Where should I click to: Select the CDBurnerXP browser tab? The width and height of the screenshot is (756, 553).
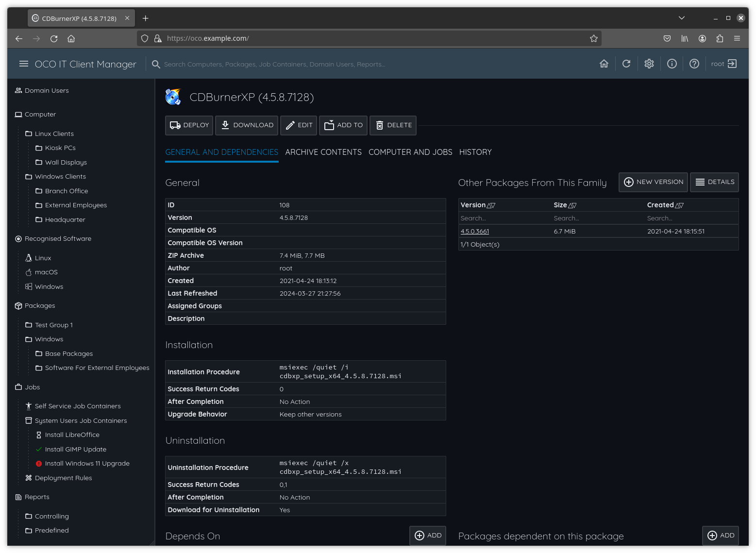81,18
